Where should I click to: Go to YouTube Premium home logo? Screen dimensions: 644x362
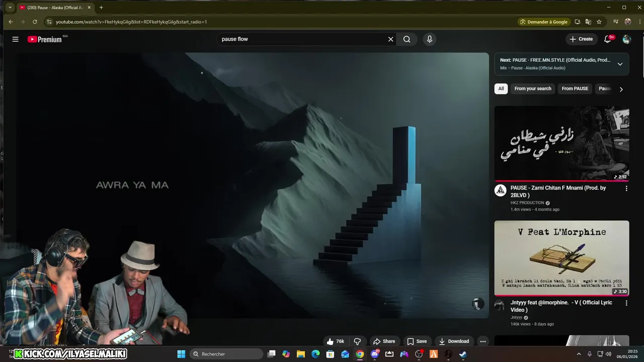[45, 39]
